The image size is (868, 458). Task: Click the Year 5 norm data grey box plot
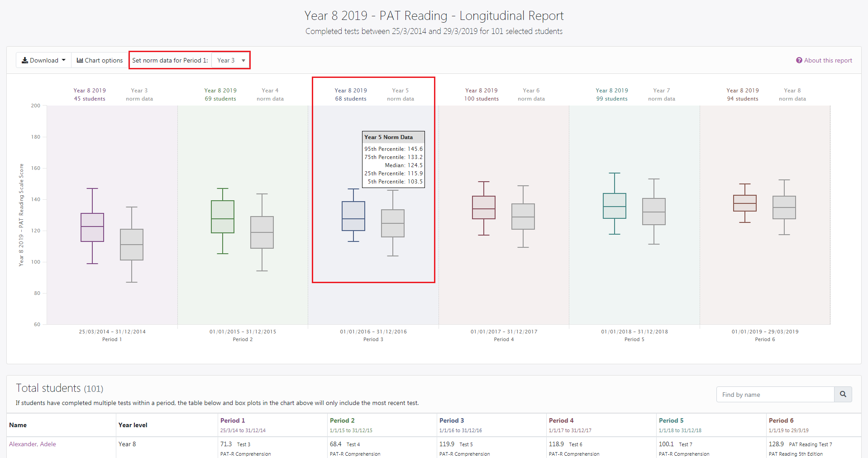393,223
